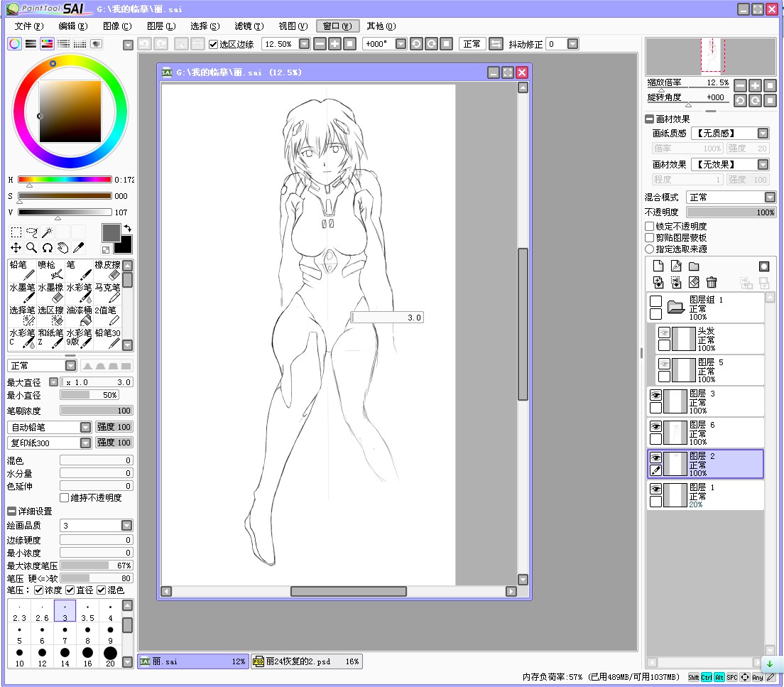This screenshot has height=687, width=784.
Task: Open the 画纸质感 paper texture dropdown
Action: click(x=763, y=133)
